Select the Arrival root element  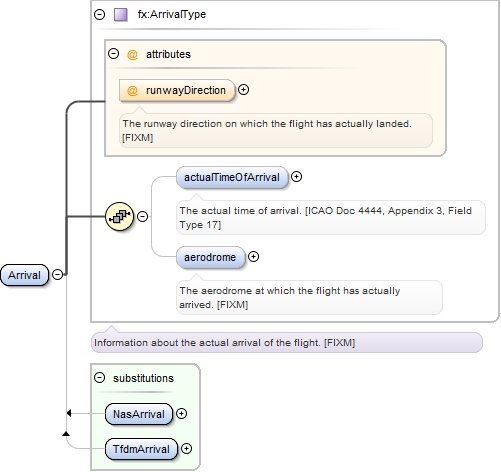(24, 275)
